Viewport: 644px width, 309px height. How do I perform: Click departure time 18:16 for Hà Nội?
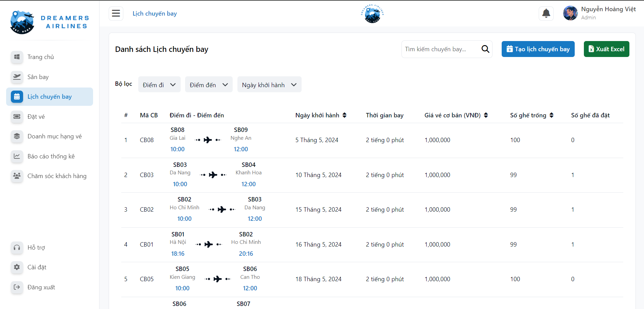point(178,254)
